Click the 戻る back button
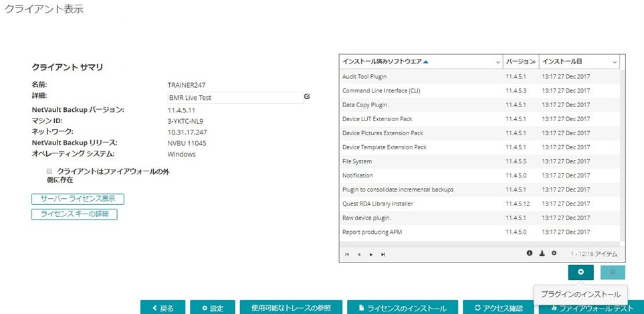Screen dimensions: 644x314 (x=163, y=308)
